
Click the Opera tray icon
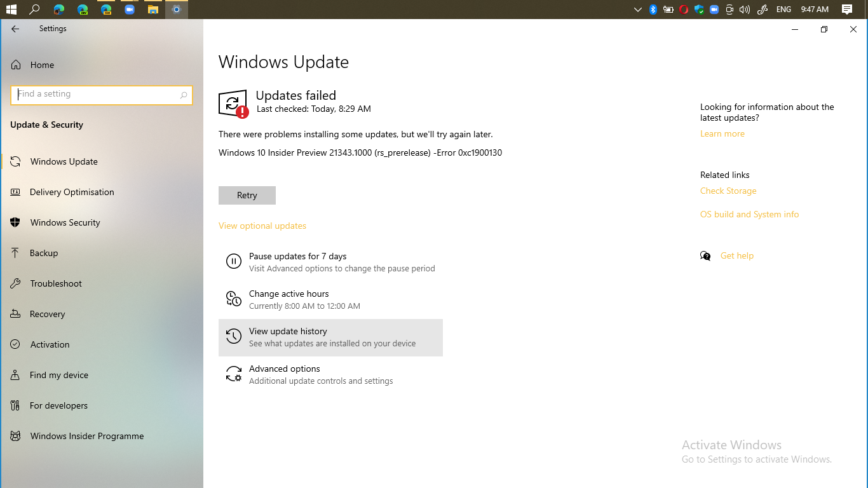[x=684, y=10]
